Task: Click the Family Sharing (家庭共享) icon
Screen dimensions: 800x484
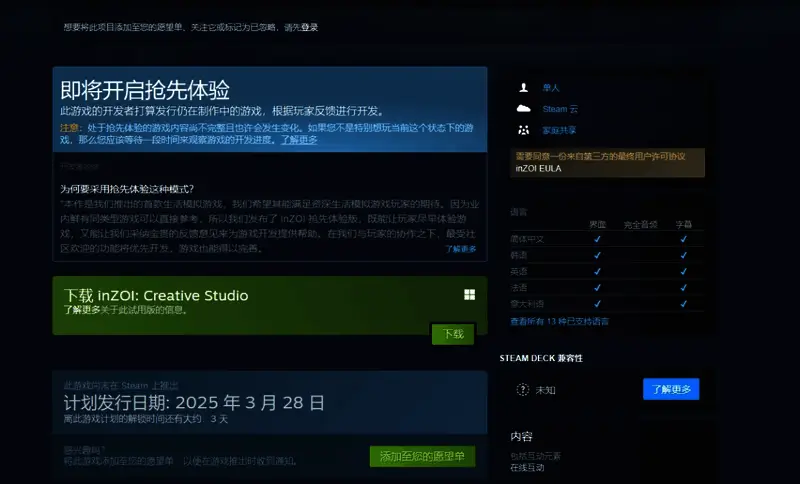Action: (x=522, y=130)
